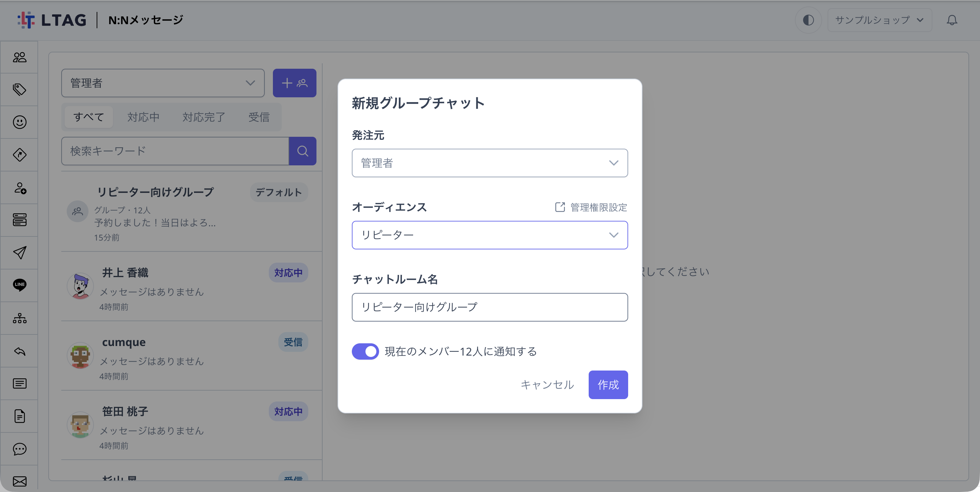Select the 受信 filter tab
The width and height of the screenshot is (980, 492).
259,117
